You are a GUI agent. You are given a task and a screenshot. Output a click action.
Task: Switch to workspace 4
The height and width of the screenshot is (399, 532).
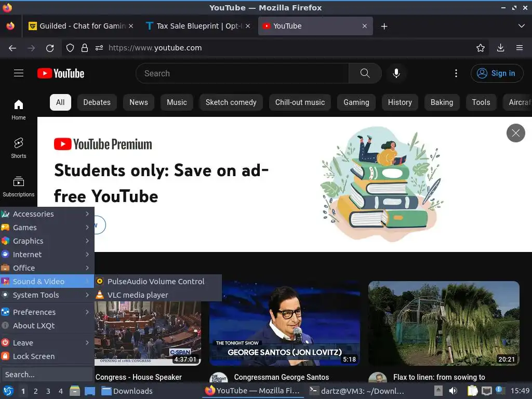tap(60, 391)
